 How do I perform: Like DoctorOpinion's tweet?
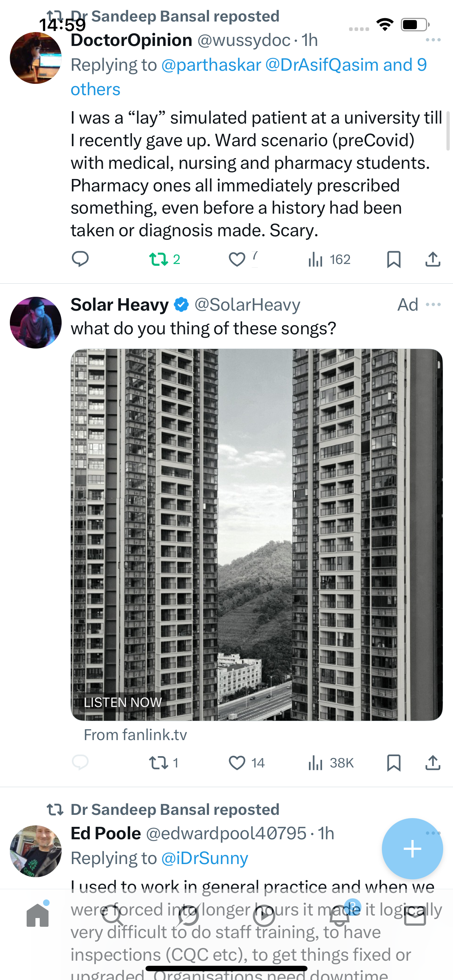click(x=237, y=260)
